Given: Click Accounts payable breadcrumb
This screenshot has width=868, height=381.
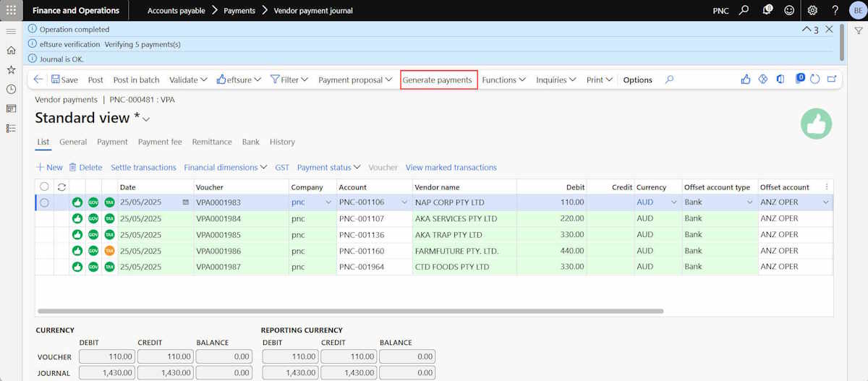Looking at the screenshot, I should tap(176, 11).
